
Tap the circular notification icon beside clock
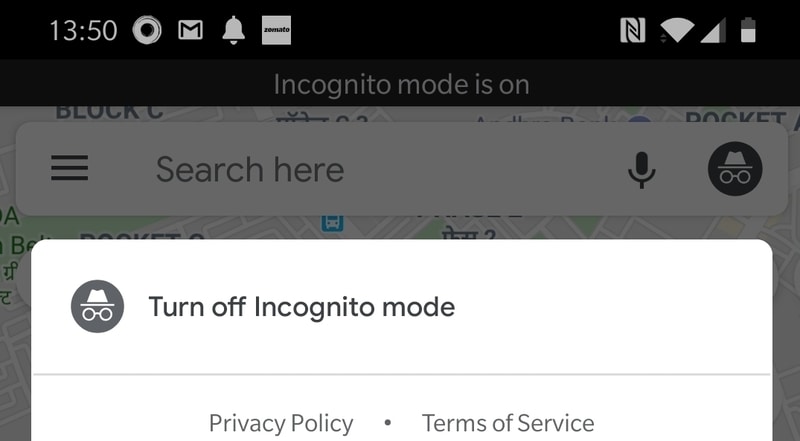[x=148, y=31]
